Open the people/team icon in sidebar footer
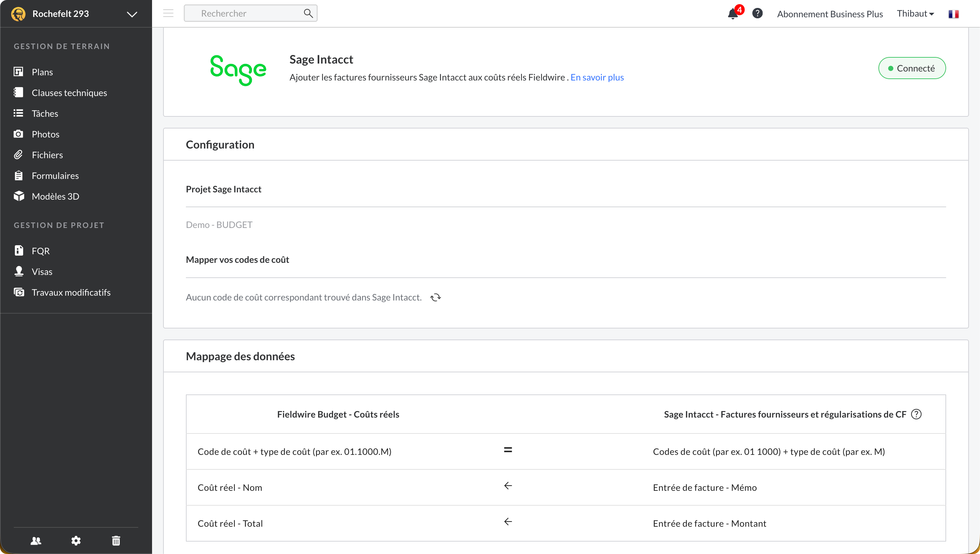Screen dimensions: 980x554 coord(36,541)
